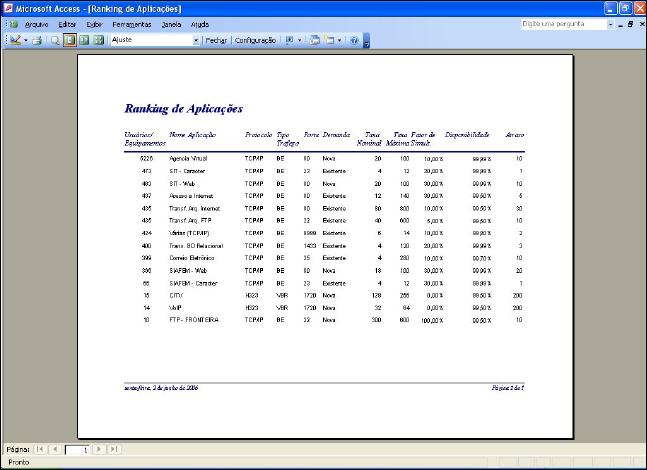Open the Configuração page setup button
This screenshot has height=470, width=647.
click(255, 40)
